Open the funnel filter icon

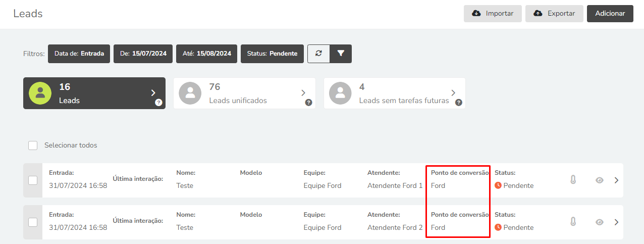(x=341, y=54)
